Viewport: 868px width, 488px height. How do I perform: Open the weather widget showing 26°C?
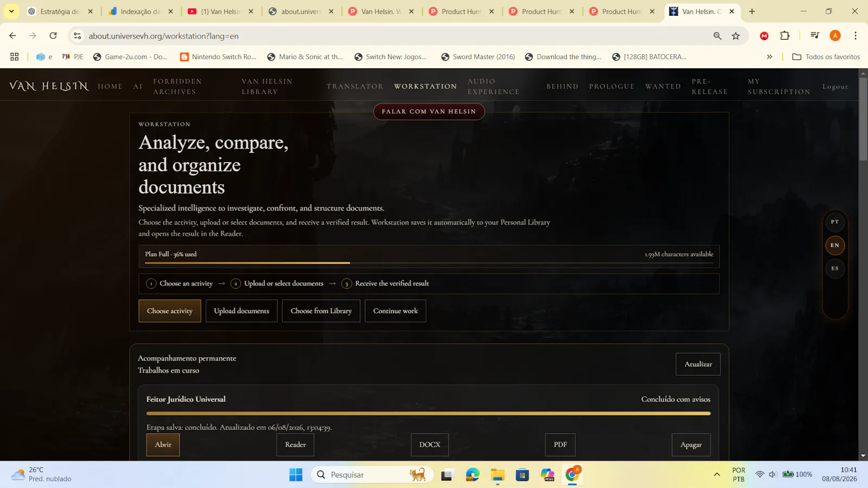point(42,474)
